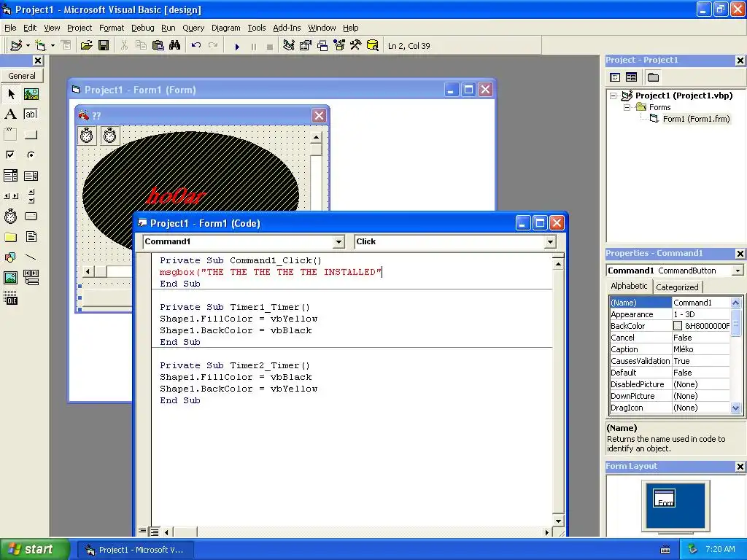The image size is (747, 560).
Task: Open the Object Browser toolbar icon
Action: (x=339, y=45)
